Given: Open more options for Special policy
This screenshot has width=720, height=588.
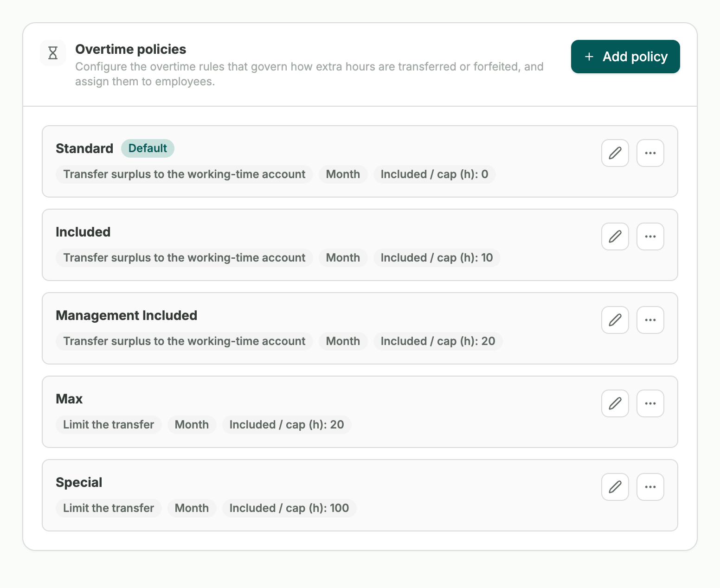Looking at the screenshot, I should 650,487.
